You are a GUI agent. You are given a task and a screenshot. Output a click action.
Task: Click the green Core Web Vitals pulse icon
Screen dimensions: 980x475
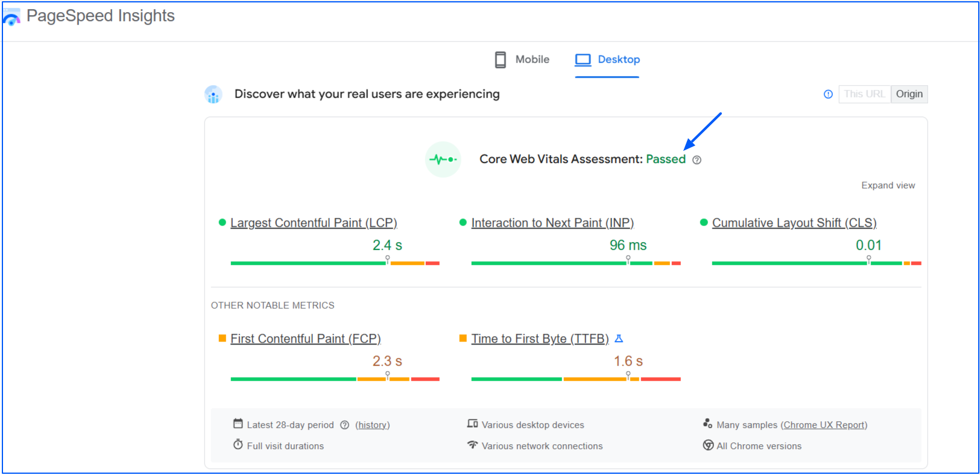click(443, 159)
